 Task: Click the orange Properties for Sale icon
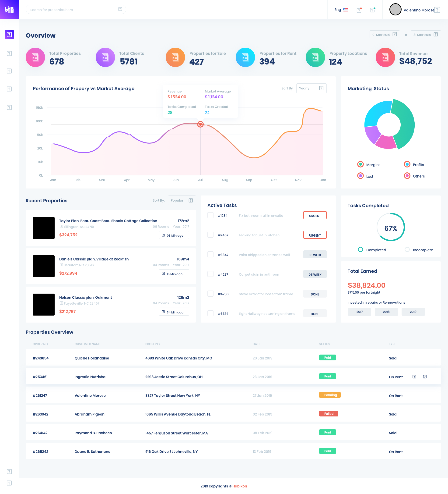175,57
